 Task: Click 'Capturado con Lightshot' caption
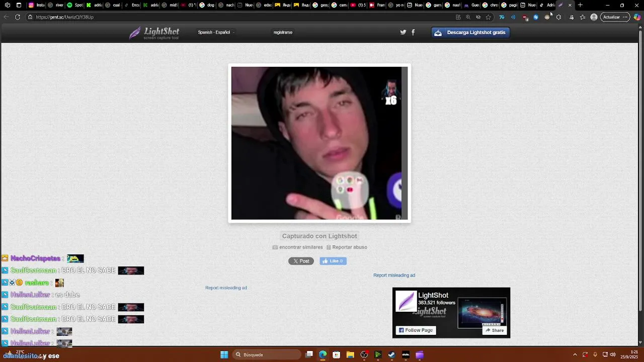[x=319, y=236]
